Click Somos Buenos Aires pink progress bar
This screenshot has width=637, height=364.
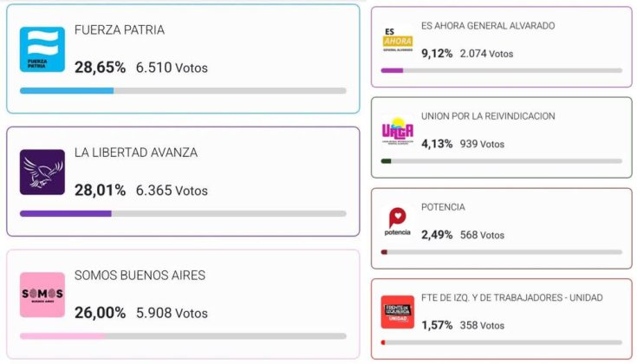(x=62, y=336)
